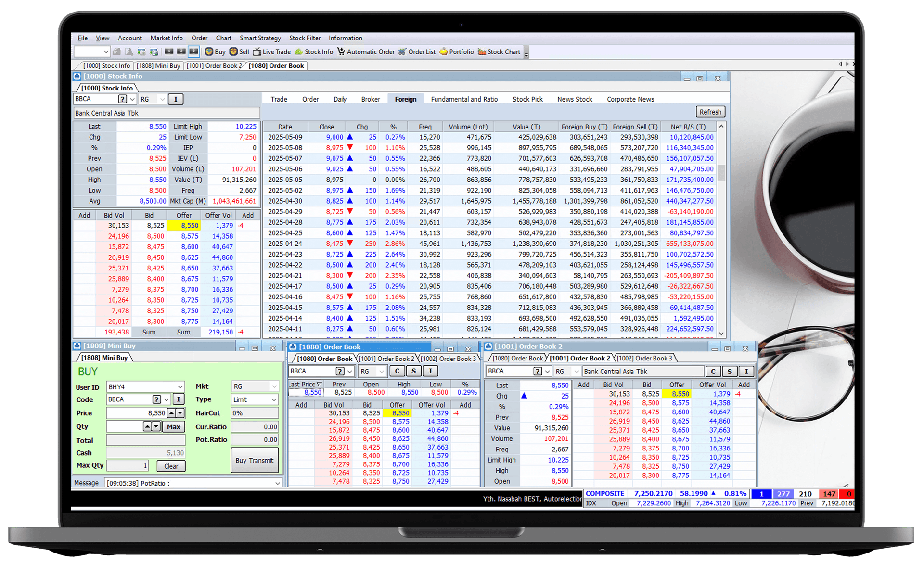Expand the User ID BHY4 dropdown
Viewport: 924px width, 566px height.
click(180, 387)
